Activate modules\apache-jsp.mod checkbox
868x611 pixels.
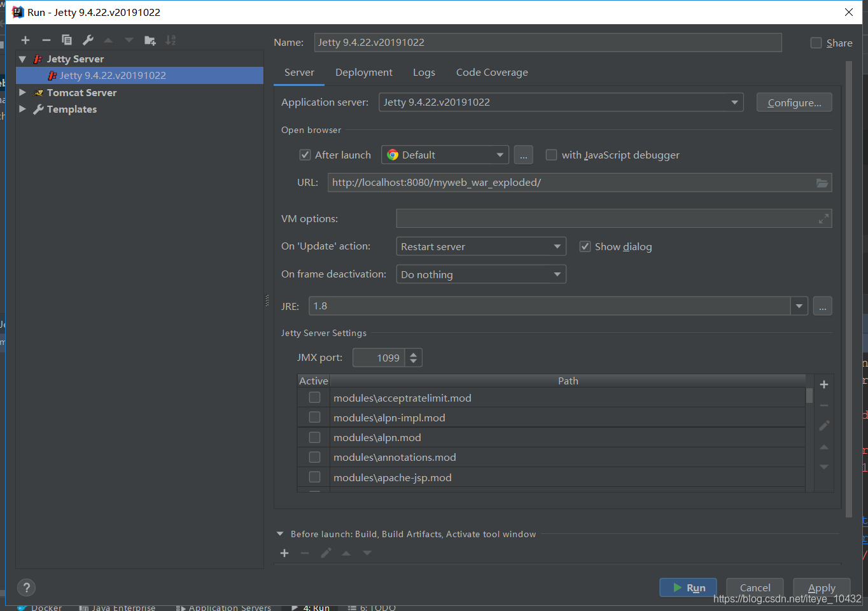314,477
